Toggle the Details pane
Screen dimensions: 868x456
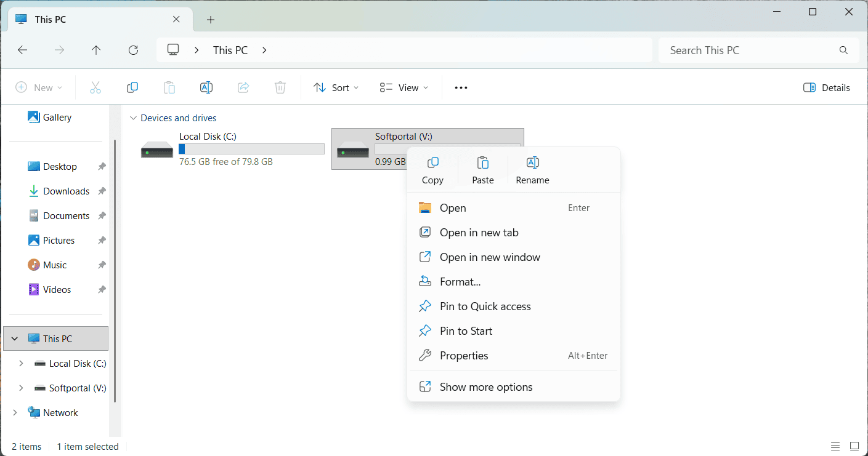[827, 87]
